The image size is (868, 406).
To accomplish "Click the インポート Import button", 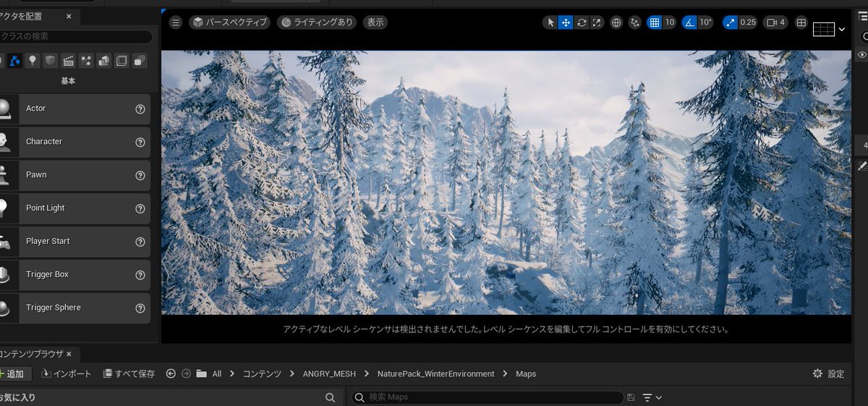I will [x=67, y=374].
